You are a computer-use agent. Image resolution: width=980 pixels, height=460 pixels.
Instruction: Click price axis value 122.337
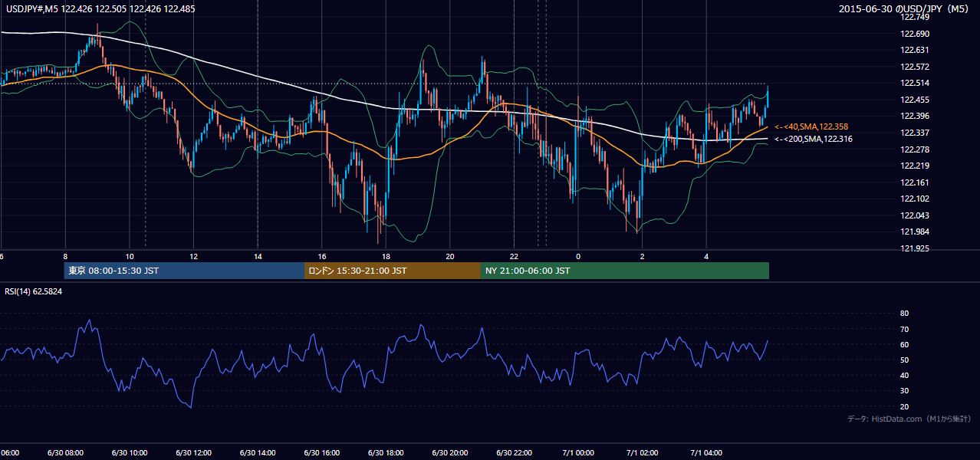coord(916,133)
